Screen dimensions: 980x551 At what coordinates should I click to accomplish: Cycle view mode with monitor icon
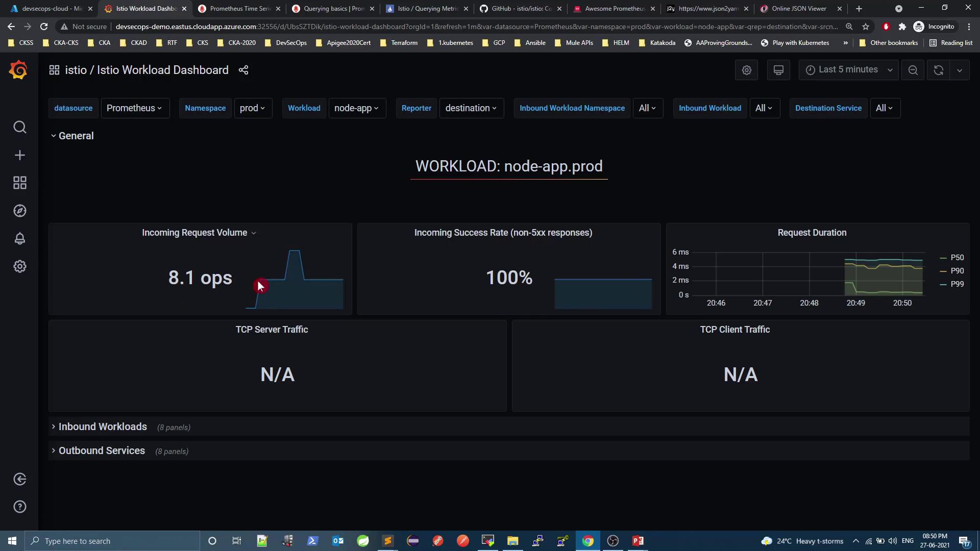[x=778, y=70]
